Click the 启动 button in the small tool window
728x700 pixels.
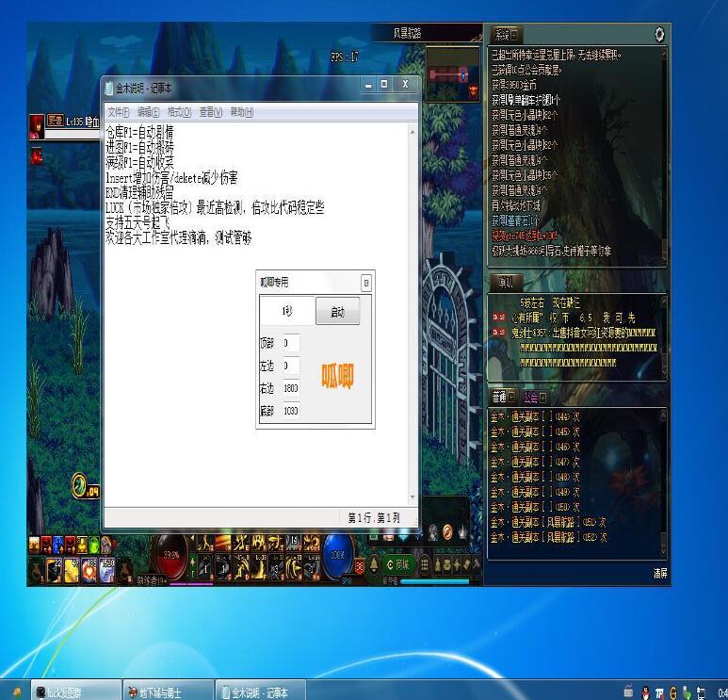tap(337, 311)
